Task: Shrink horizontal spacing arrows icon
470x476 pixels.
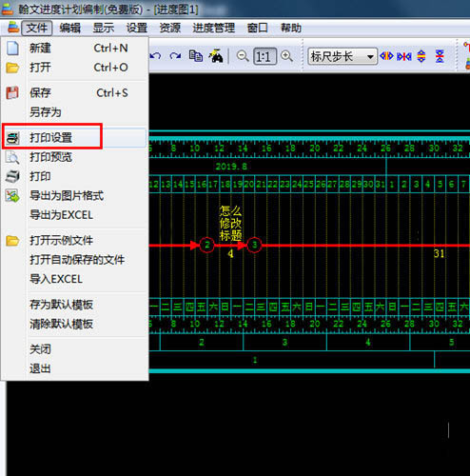Action: 404,56
